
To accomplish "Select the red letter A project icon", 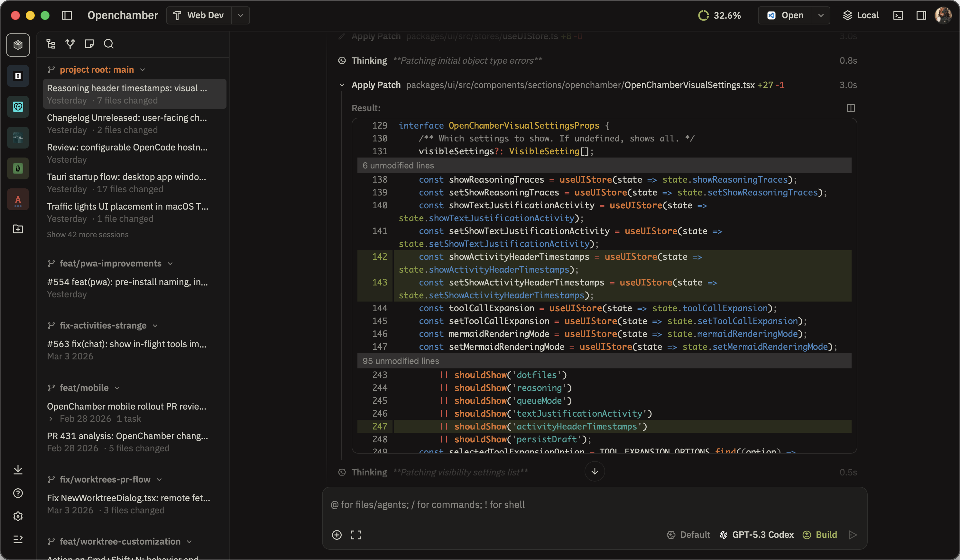I will point(18,199).
